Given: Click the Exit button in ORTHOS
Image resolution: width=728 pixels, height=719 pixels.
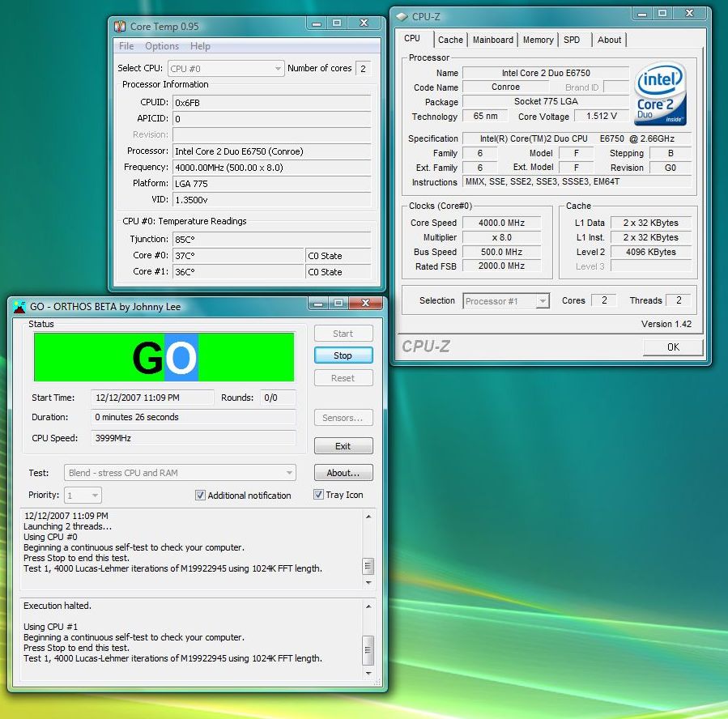Looking at the screenshot, I should (343, 446).
